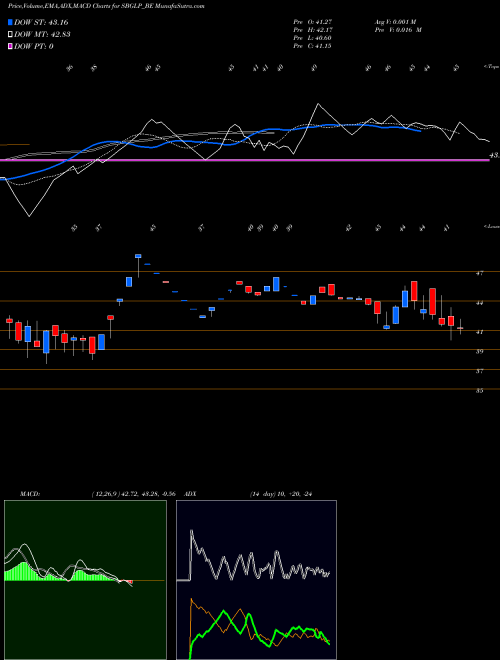Click the 44 price axis label
The image size is (500, 660).
[x=479, y=303]
